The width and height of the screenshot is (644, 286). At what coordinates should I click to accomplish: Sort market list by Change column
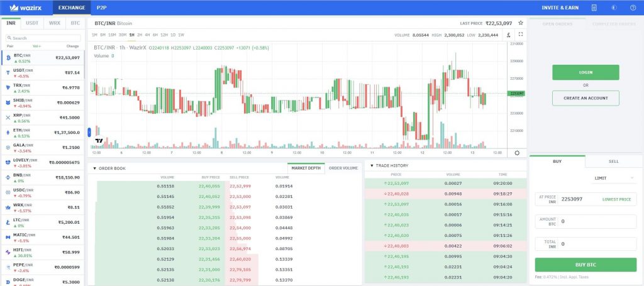[x=73, y=47]
